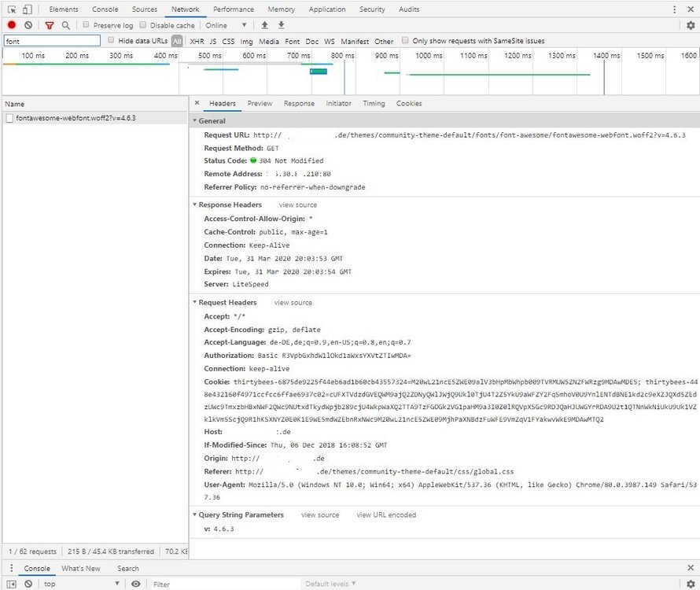Click the view URL encoded link

coord(386,515)
